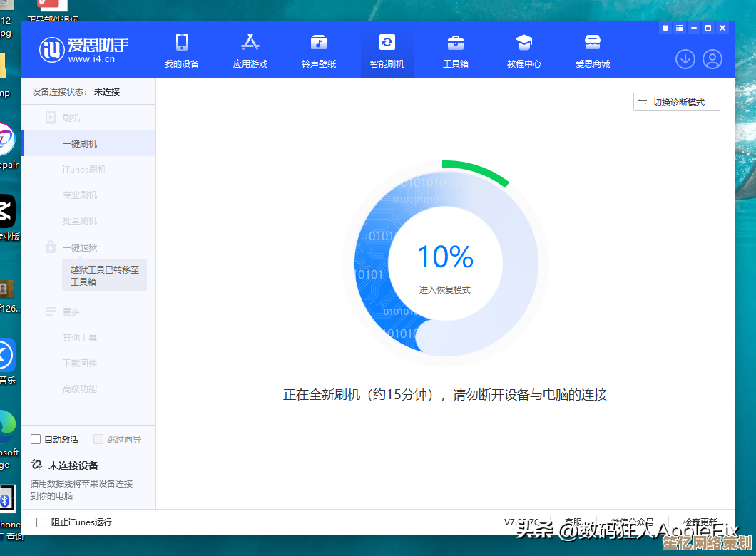The image size is (756, 556).
Task: Visit the 爱思商城 store icon
Action: click(x=593, y=42)
